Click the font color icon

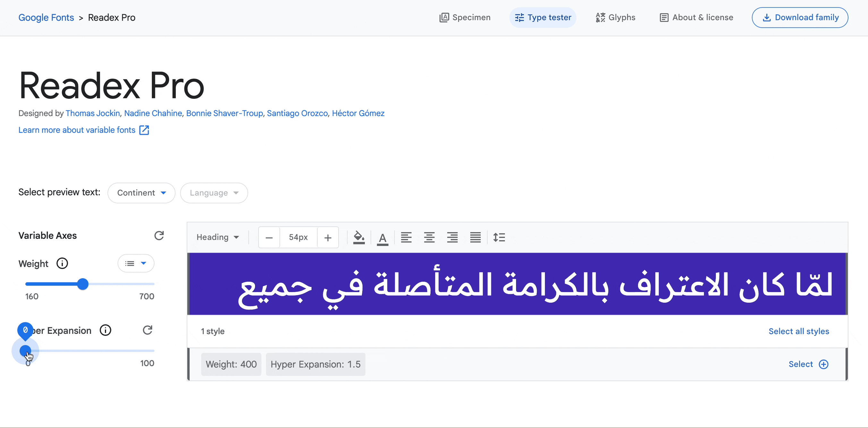383,237
